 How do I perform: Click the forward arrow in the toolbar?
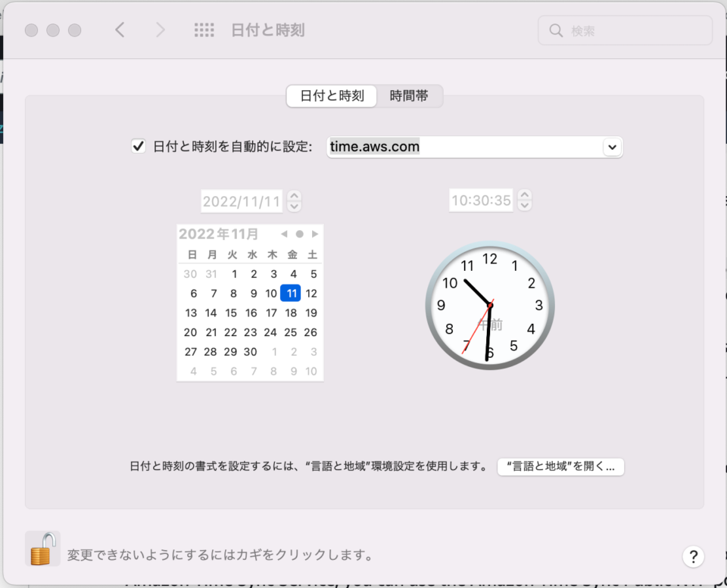tap(161, 30)
